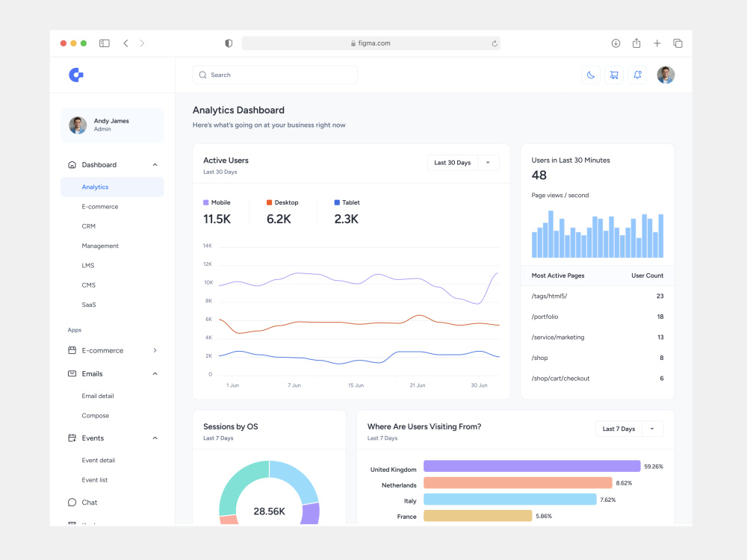Open the notifications bell icon

pyautogui.click(x=637, y=75)
